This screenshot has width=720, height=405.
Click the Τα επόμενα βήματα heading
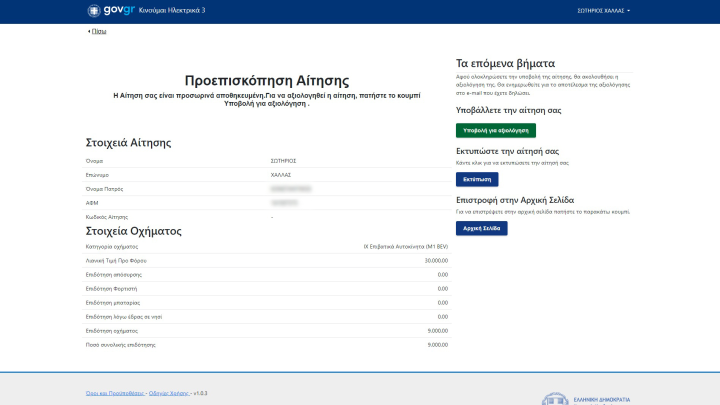tap(505, 63)
